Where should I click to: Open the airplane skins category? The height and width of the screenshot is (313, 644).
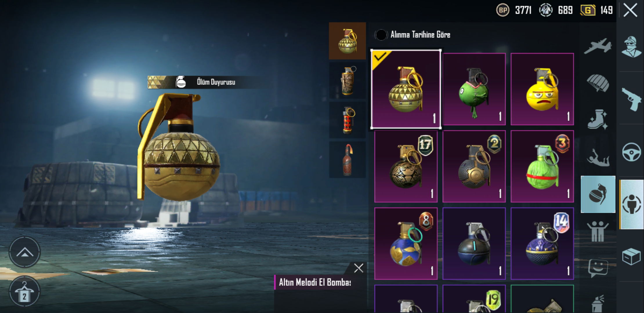point(598,46)
